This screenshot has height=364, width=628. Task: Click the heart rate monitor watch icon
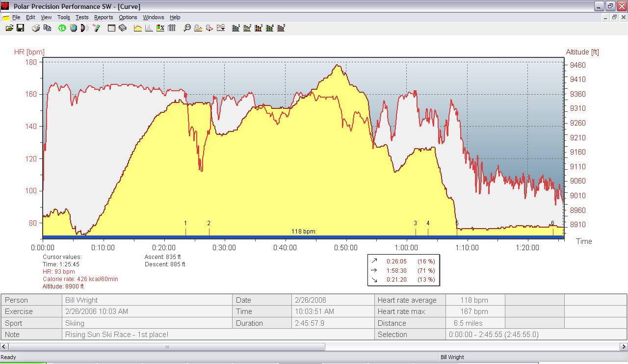pyautogui.click(x=74, y=28)
